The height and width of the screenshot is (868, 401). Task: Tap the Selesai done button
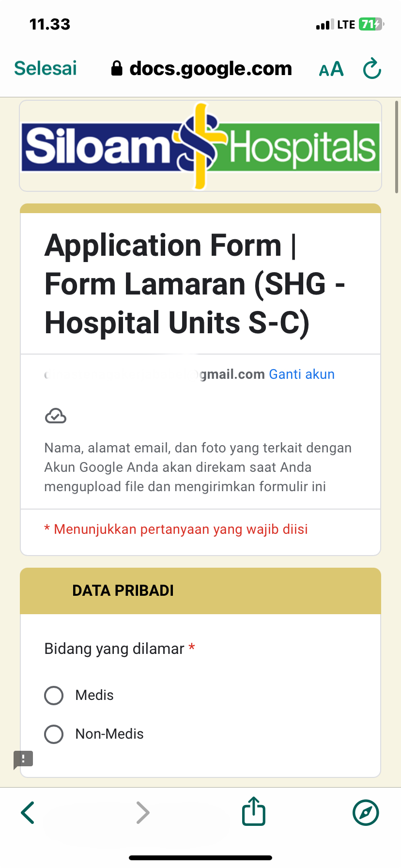[46, 68]
